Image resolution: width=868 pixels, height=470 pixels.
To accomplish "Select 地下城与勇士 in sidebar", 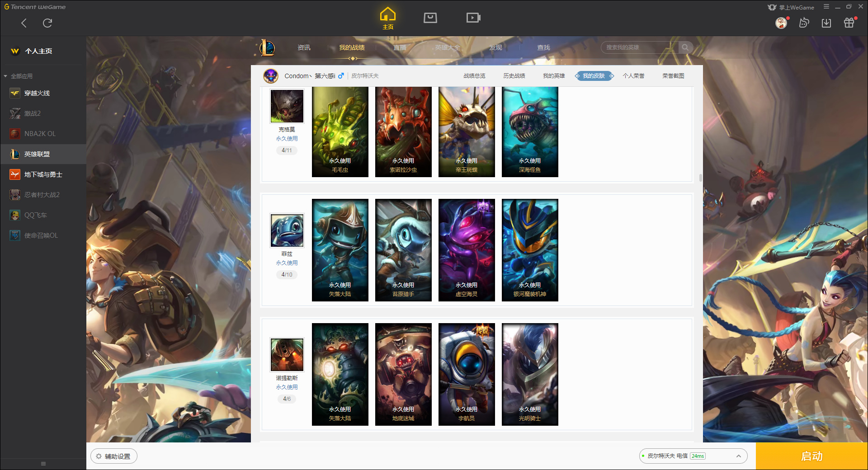I will pyautogui.click(x=43, y=174).
